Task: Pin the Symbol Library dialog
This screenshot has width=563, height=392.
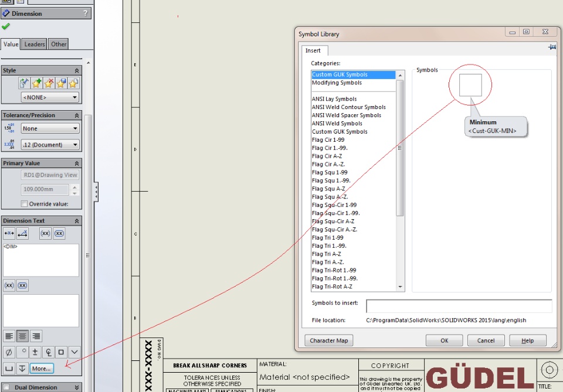Action: [x=552, y=47]
